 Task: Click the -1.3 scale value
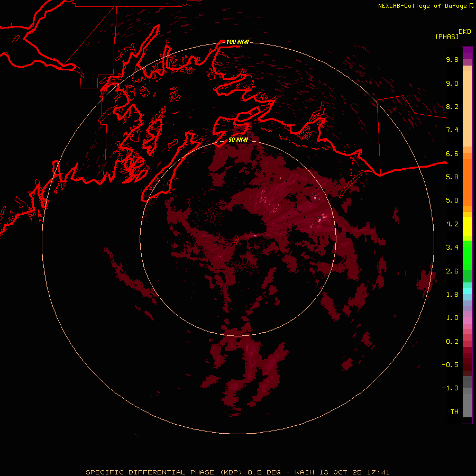450,388
